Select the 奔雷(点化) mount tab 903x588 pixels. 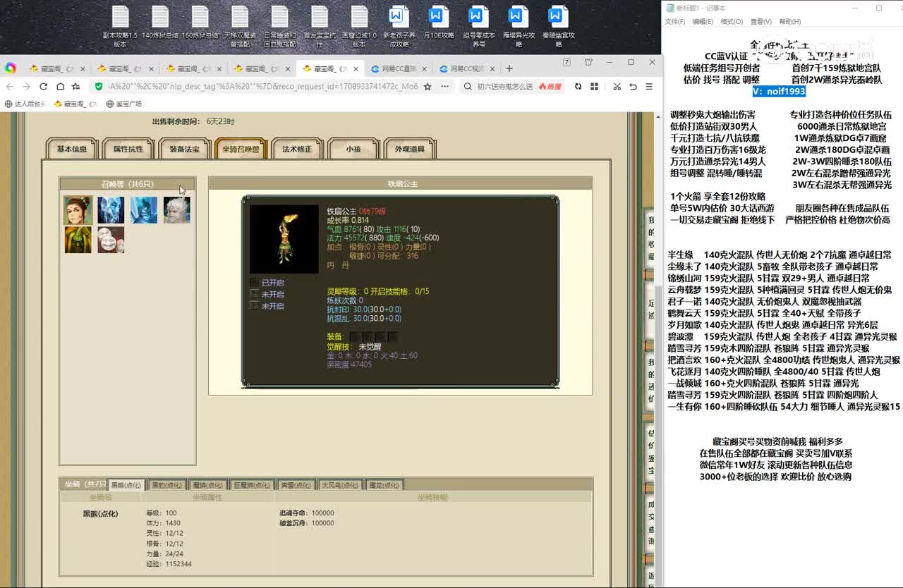(296, 485)
